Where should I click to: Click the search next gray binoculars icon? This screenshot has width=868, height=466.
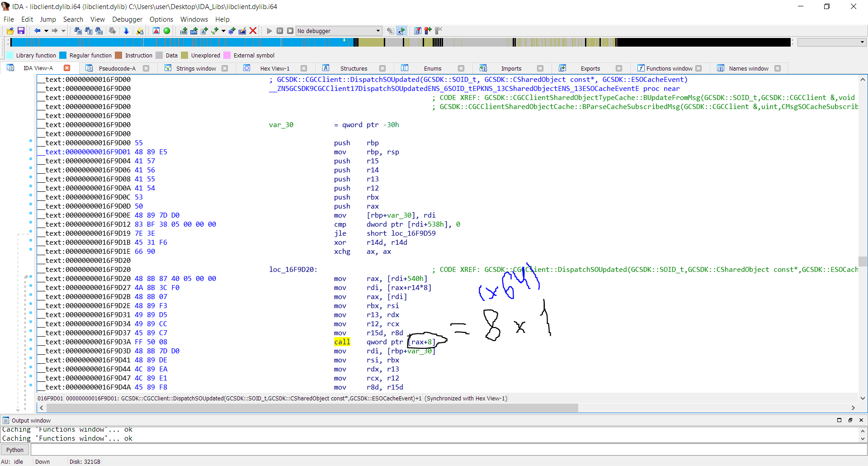113,31
